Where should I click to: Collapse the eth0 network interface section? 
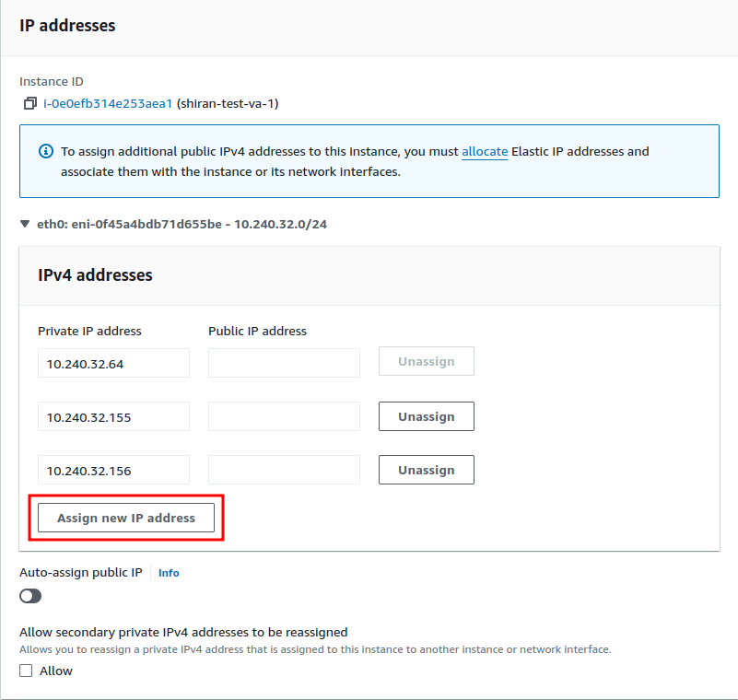[x=25, y=224]
